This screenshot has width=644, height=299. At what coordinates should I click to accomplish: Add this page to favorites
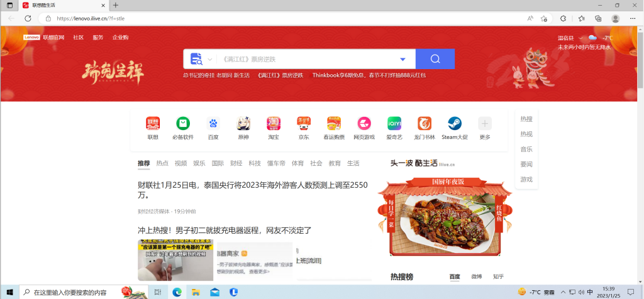544,18
